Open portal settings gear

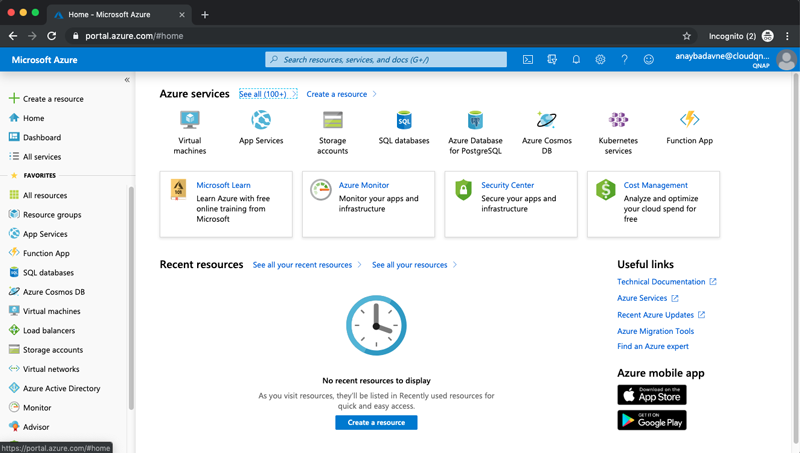coord(600,60)
